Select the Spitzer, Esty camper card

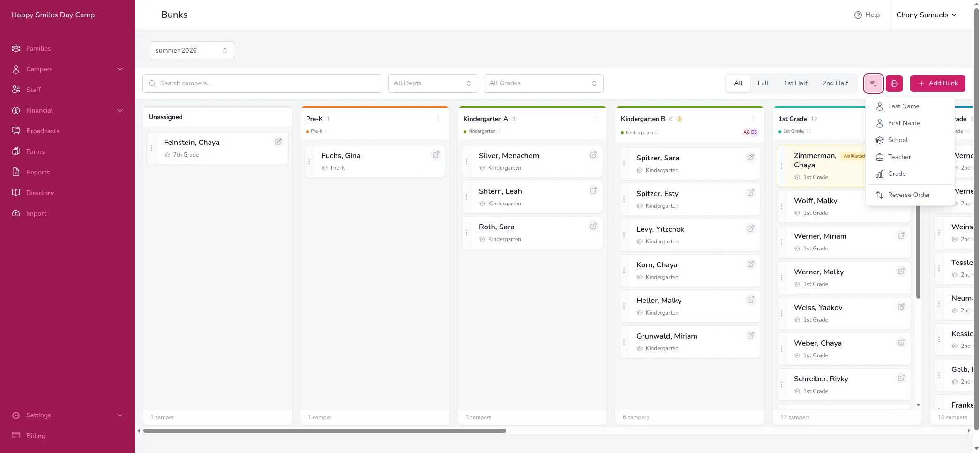click(x=689, y=199)
